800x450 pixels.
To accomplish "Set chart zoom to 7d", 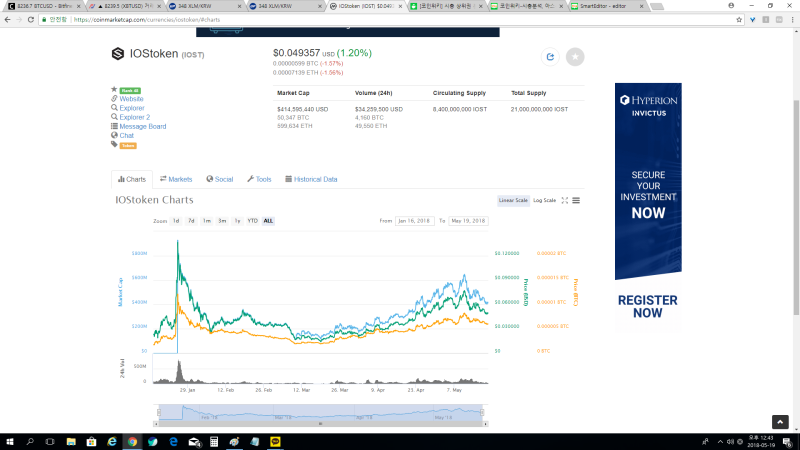I will click(x=191, y=221).
